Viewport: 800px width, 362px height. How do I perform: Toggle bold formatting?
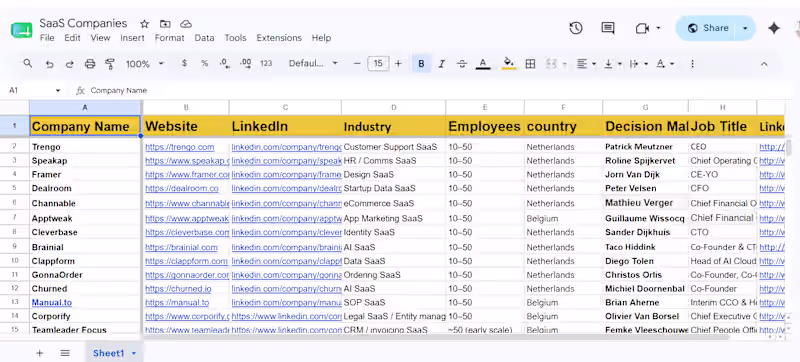pyautogui.click(x=421, y=64)
